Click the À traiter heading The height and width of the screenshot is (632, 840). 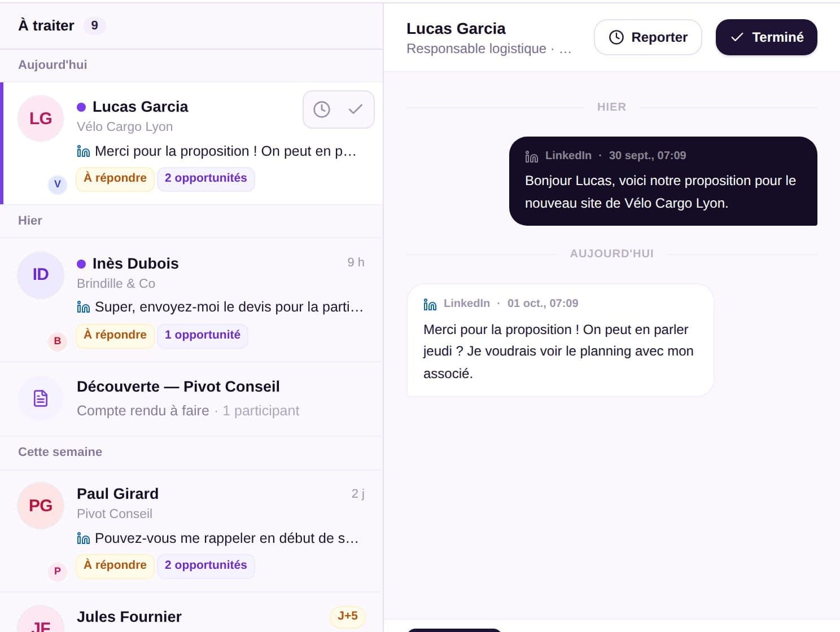(46, 25)
